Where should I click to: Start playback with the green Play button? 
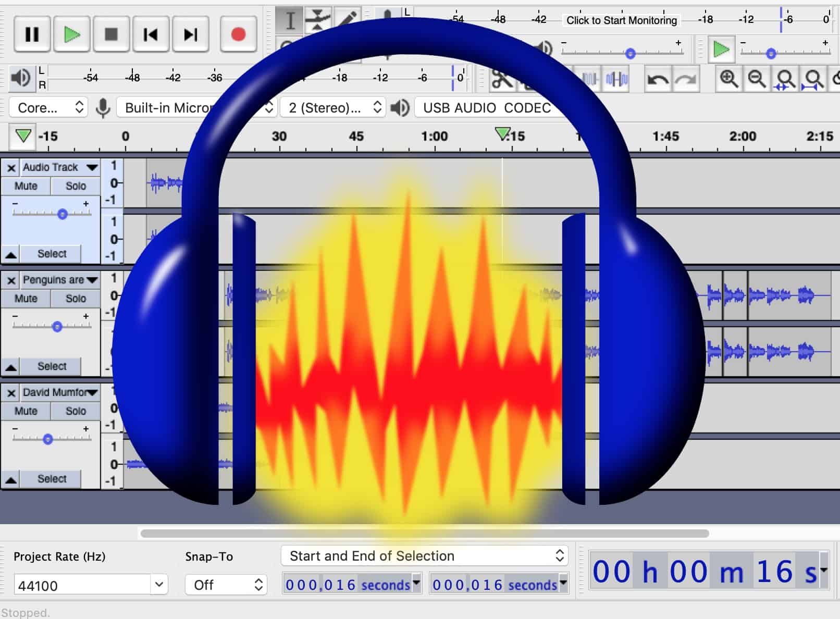(x=71, y=34)
